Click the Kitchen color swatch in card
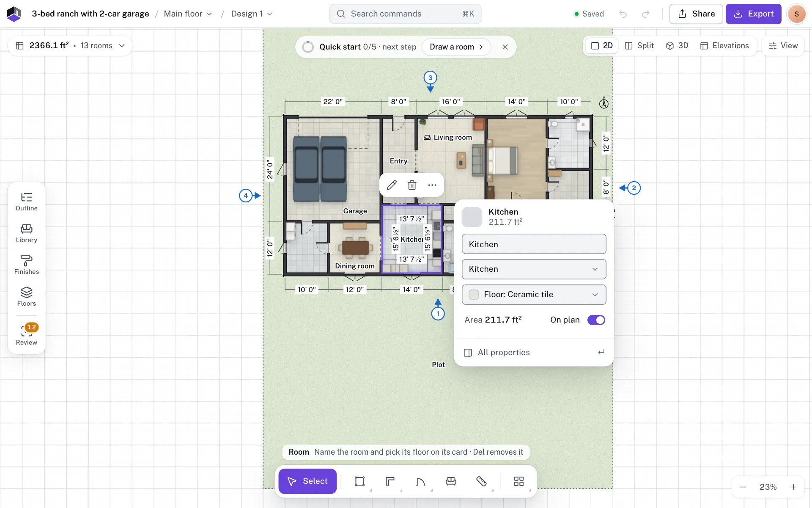 click(x=472, y=217)
